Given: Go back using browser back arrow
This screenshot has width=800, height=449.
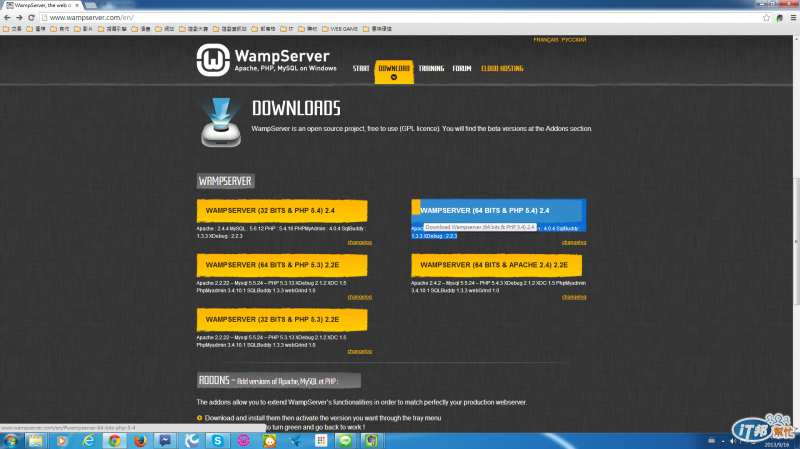Looking at the screenshot, I should [7, 17].
